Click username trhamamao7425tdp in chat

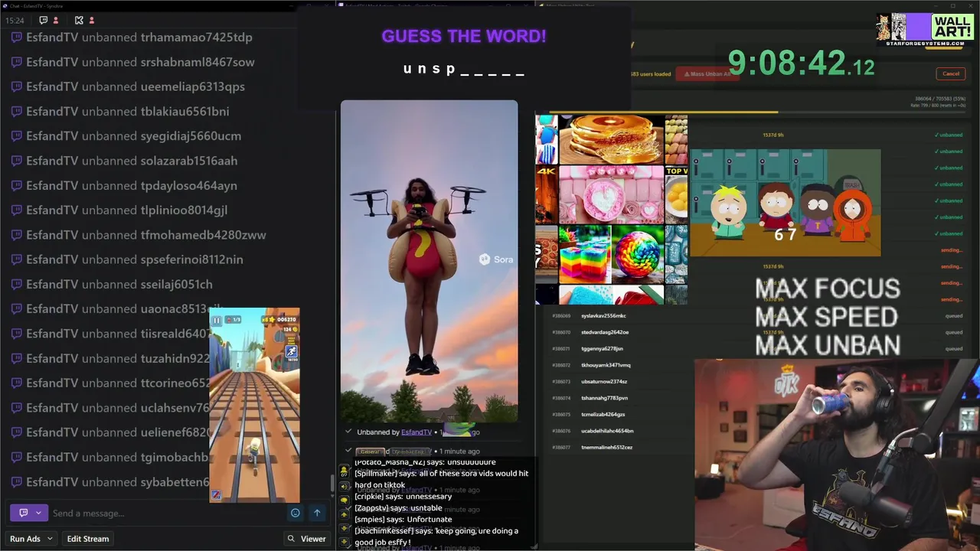196,37
